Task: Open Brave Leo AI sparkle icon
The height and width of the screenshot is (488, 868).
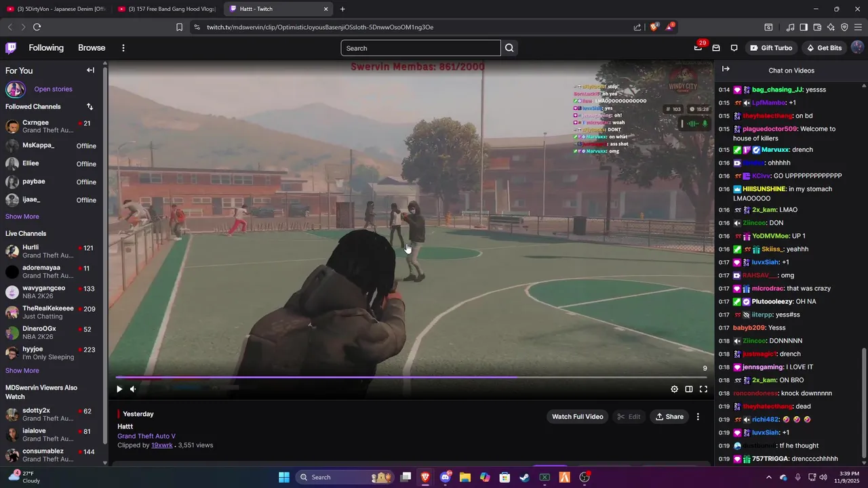Action: tap(831, 27)
